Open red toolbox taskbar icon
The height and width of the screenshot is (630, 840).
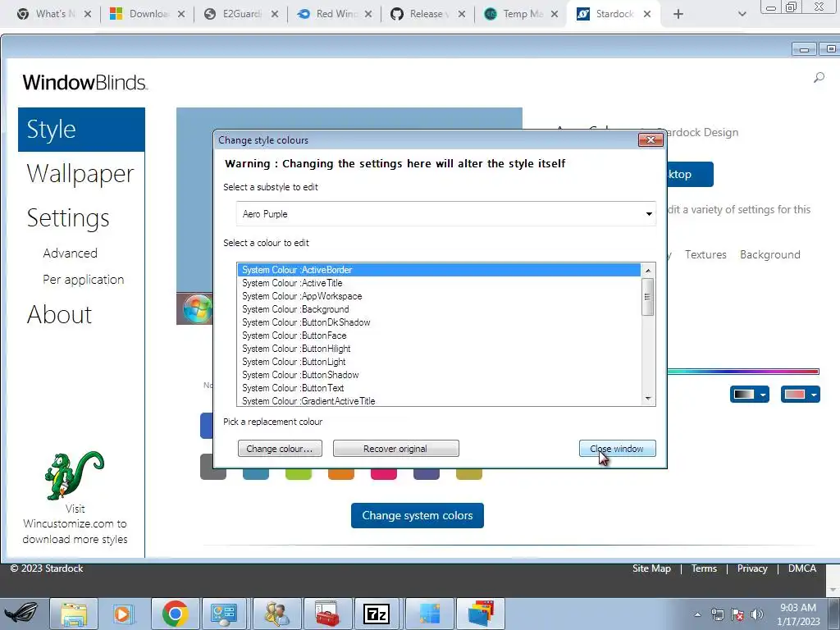pyautogui.click(x=327, y=614)
